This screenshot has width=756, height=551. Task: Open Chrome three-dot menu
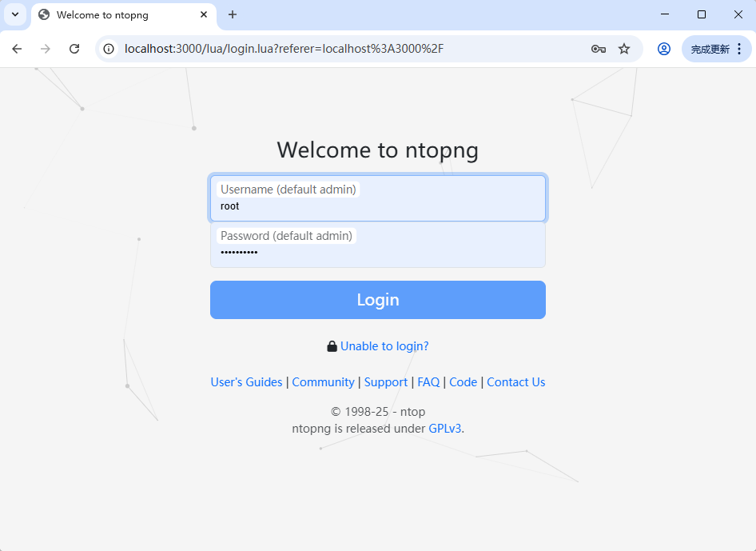click(x=739, y=49)
